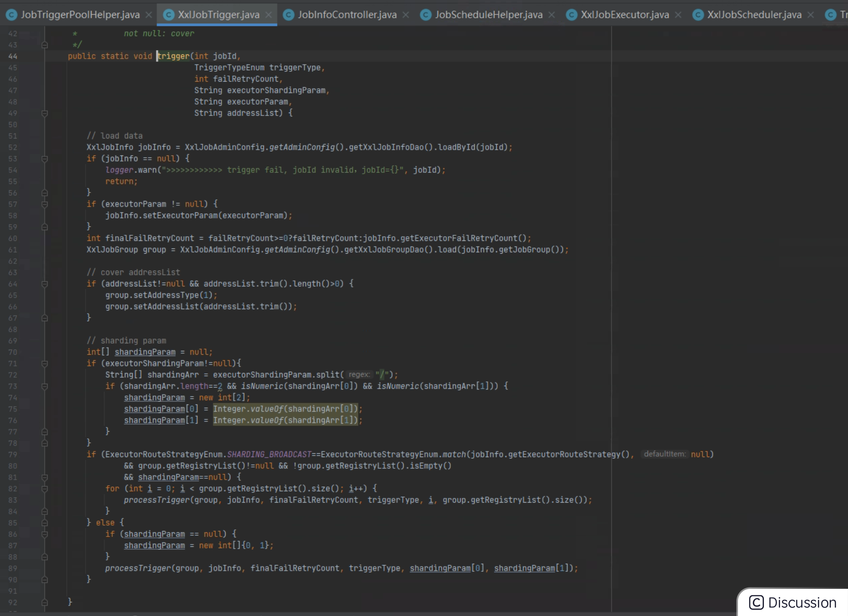Place cursor on trigger method name
The image size is (848, 616).
(173, 56)
